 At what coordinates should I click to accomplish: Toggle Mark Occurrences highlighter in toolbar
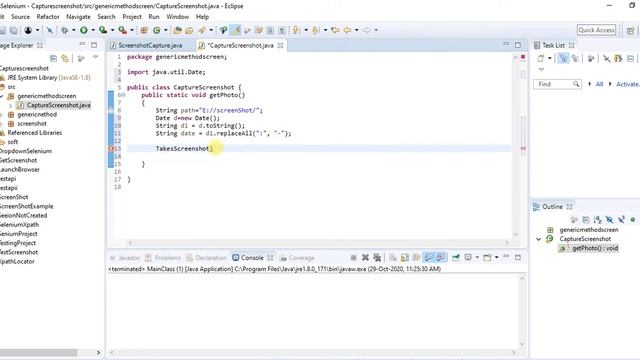tap(235, 30)
